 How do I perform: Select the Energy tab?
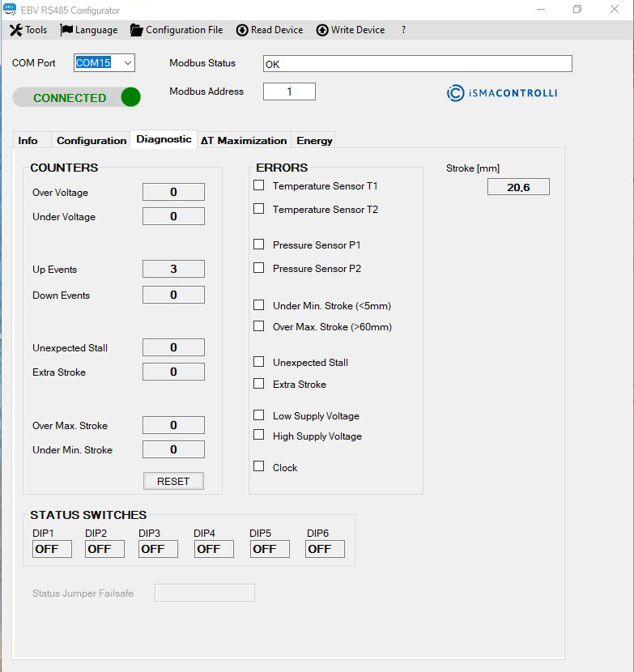314,140
